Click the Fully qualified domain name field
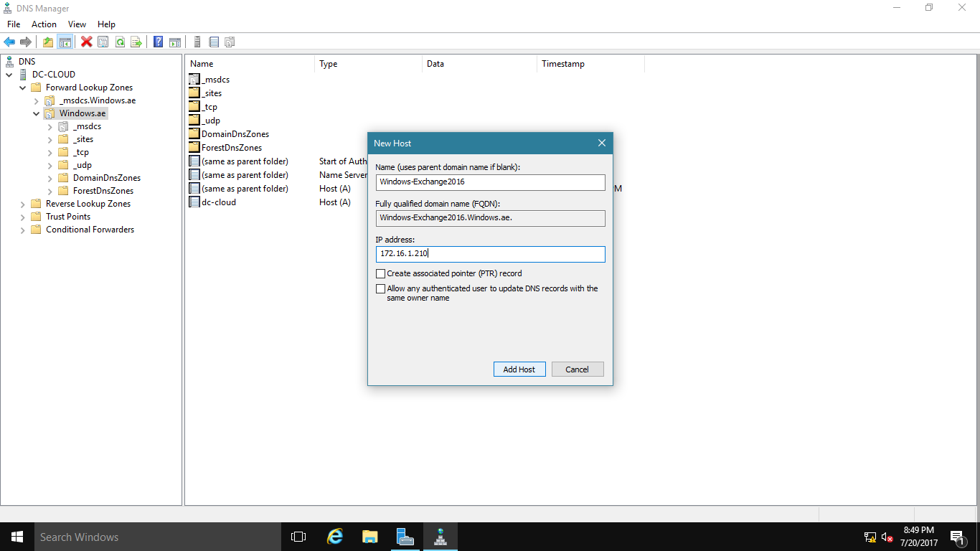 coord(490,218)
